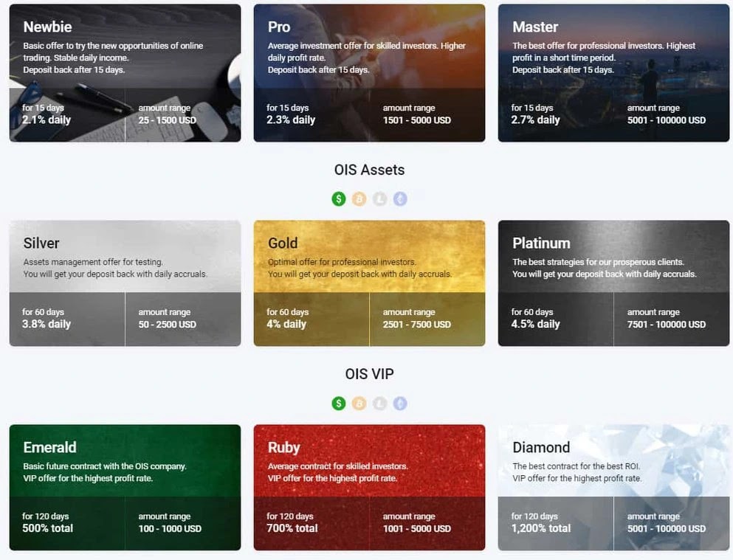The width and height of the screenshot is (733, 560).
Task: Open the Pro investment plan card
Action: [369, 73]
